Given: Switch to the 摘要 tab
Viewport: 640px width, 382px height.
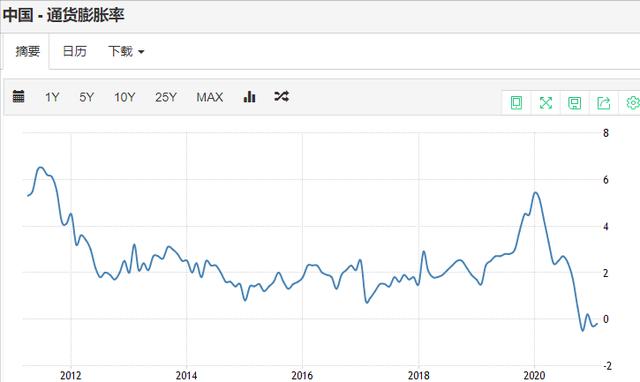Looking at the screenshot, I should tap(27, 51).
